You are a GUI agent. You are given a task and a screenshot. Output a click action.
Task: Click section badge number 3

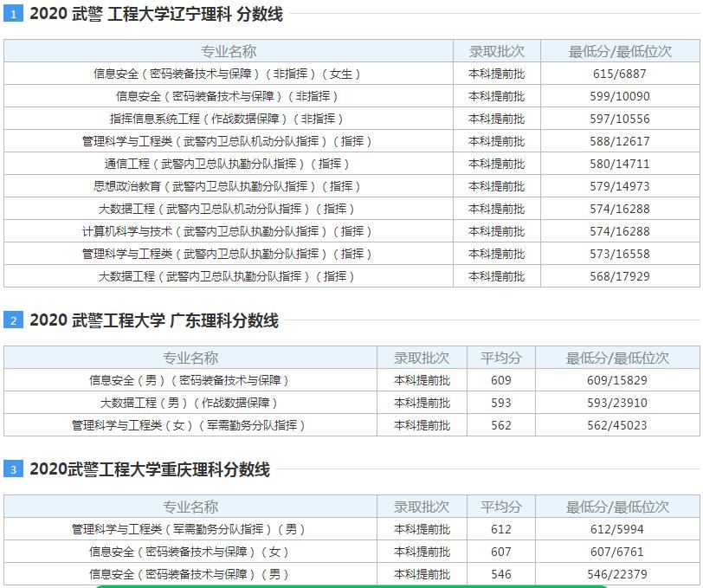coord(13,469)
